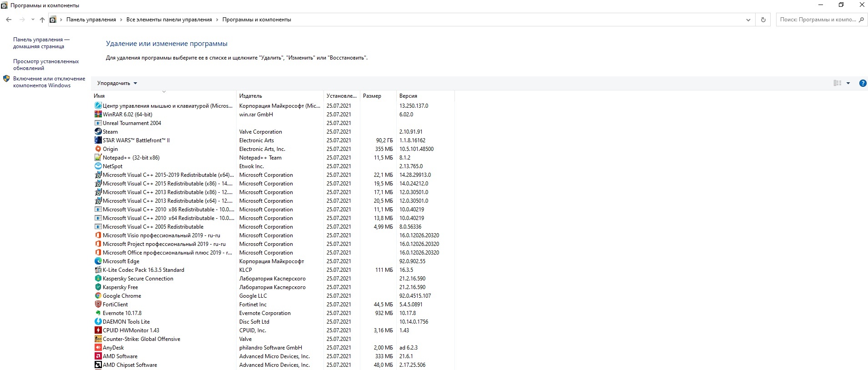Click the Up one level arrow
The width and height of the screenshot is (868, 370).
42,20
